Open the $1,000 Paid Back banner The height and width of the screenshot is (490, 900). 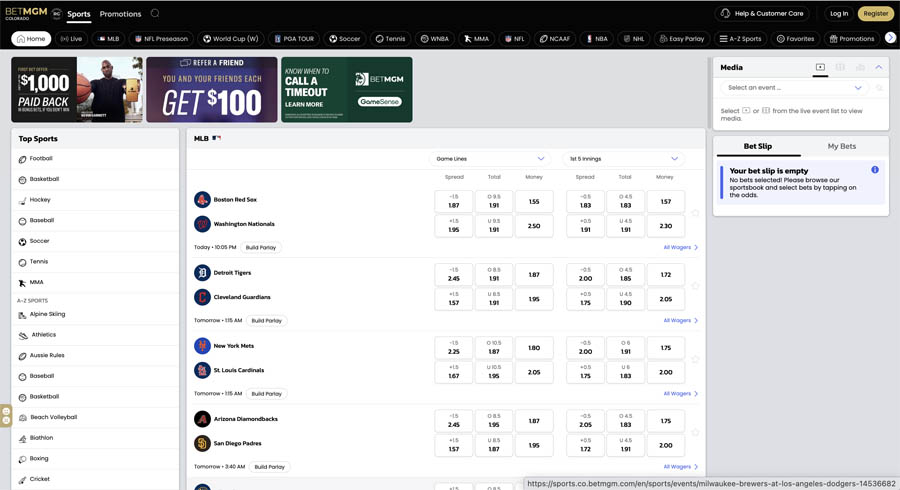coord(77,90)
